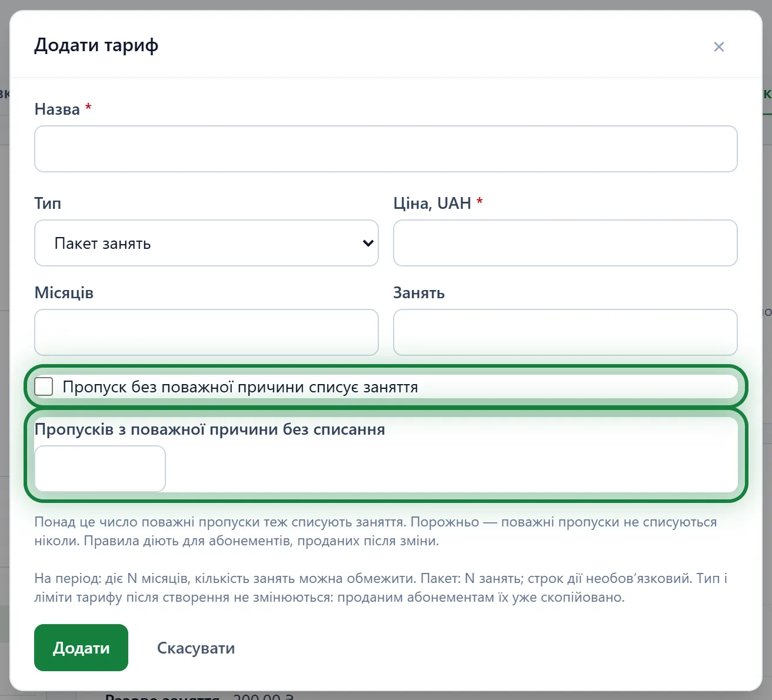Close the Додати тариф dialog with X
This screenshot has width=772, height=700.
click(x=718, y=47)
